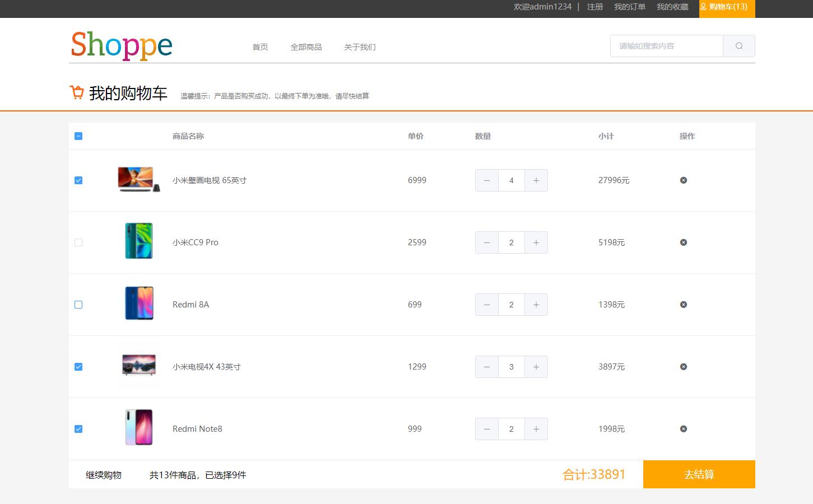The width and height of the screenshot is (813, 504).
Task: Increase quantity of 小米壁画电视 65英寸
Action: point(536,180)
